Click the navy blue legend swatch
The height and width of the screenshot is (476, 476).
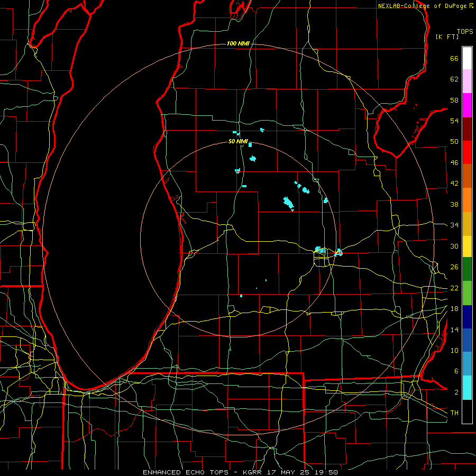467,317
